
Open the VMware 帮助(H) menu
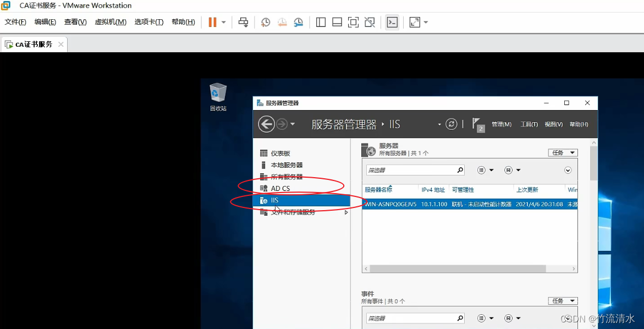(x=183, y=22)
